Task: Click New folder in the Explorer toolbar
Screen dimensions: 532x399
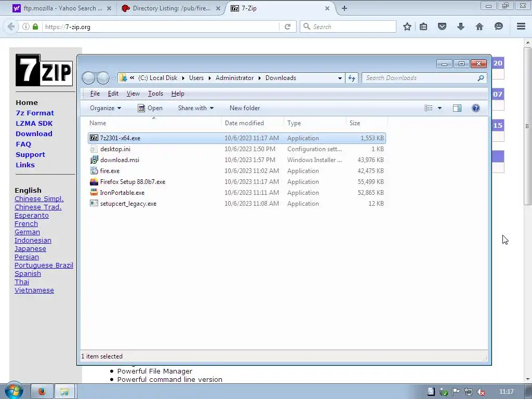Action: (x=245, y=108)
